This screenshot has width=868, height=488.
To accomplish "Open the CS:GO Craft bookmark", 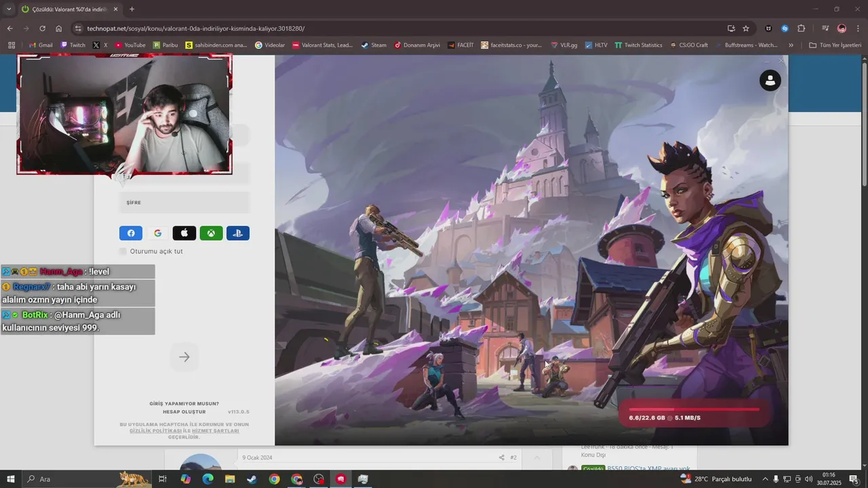I will pyautogui.click(x=688, y=45).
